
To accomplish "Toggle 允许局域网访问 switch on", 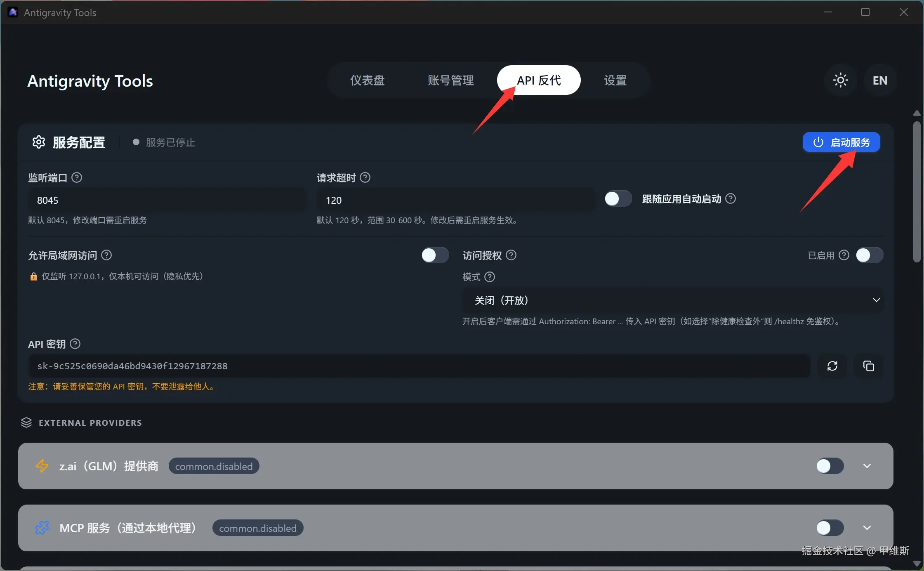I will click(435, 255).
